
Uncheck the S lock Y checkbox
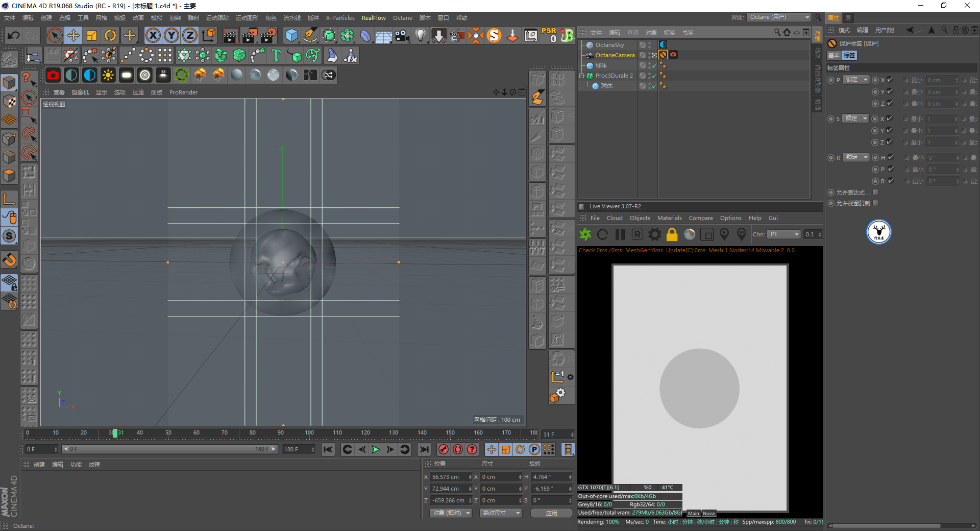click(x=890, y=130)
